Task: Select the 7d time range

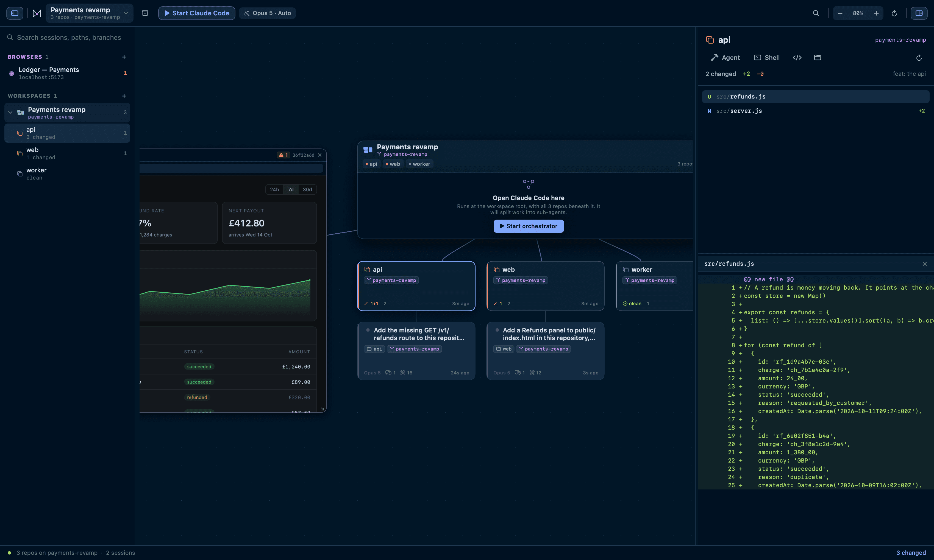Action: point(291,189)
